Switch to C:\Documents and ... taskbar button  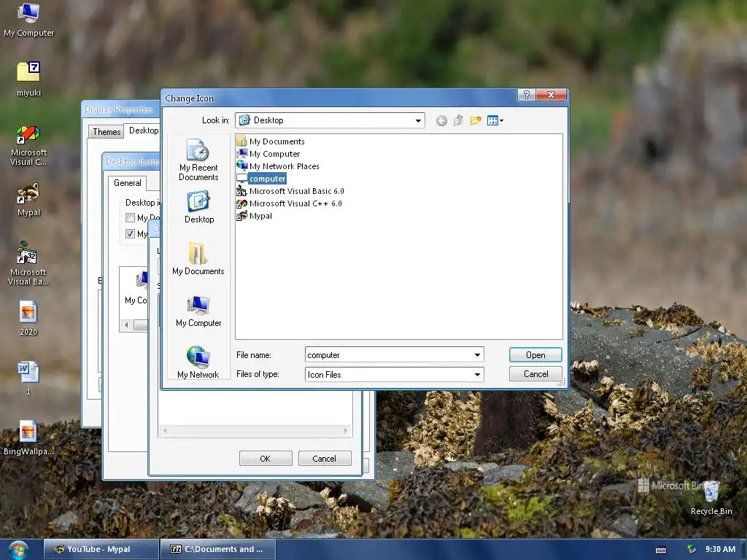(217, 549)
